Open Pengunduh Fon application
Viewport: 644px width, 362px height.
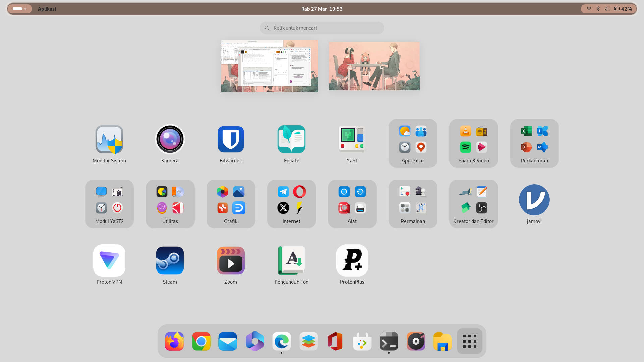[x=291, y=261]
